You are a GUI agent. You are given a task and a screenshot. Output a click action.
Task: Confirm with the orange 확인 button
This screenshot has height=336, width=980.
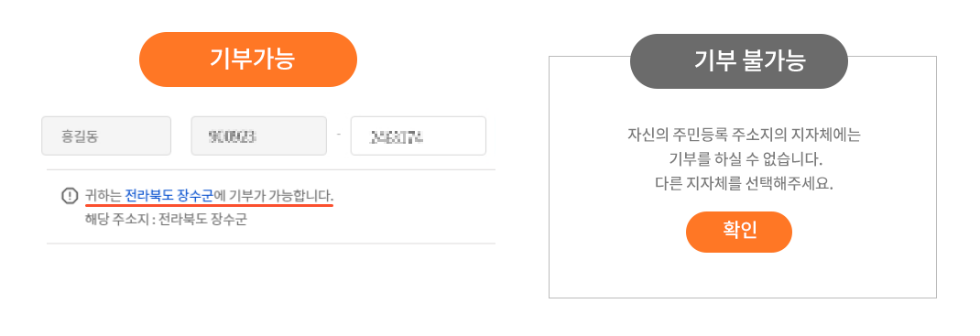(x=739, y=232)
